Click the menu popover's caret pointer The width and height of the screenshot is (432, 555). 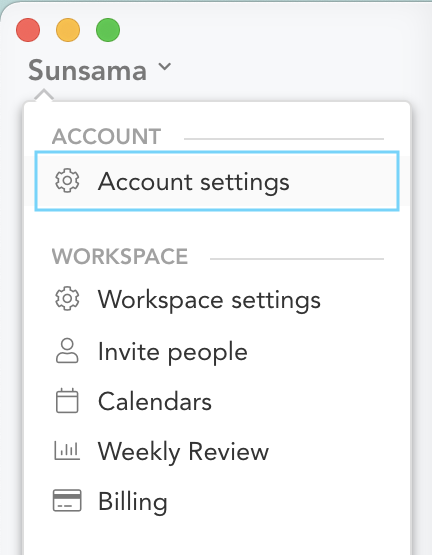tap(44, 95)
